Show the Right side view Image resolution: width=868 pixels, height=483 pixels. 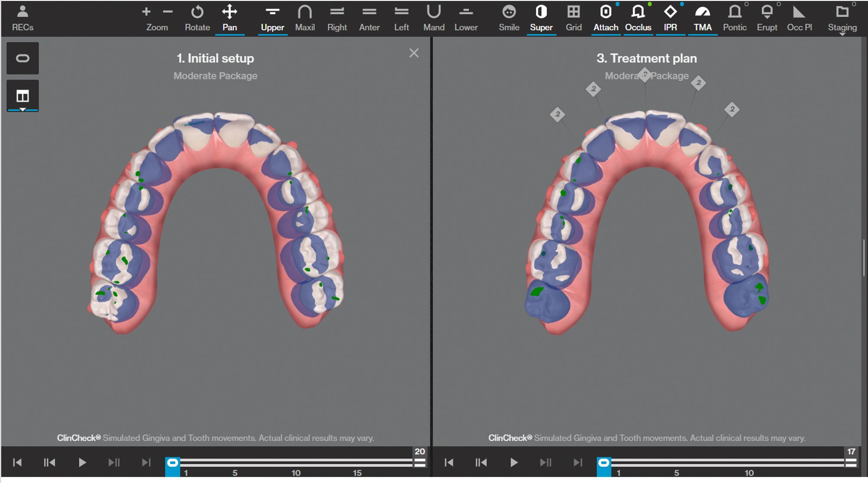tap(337, 19)
